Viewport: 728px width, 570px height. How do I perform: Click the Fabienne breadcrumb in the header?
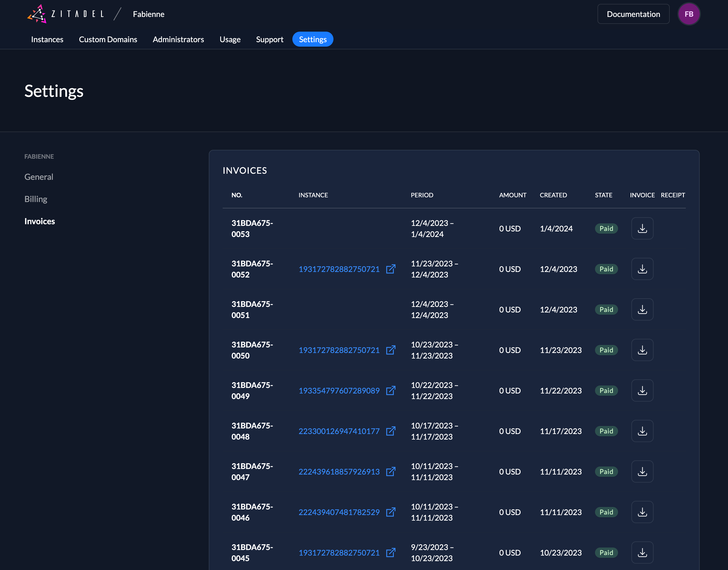(149, 14)
